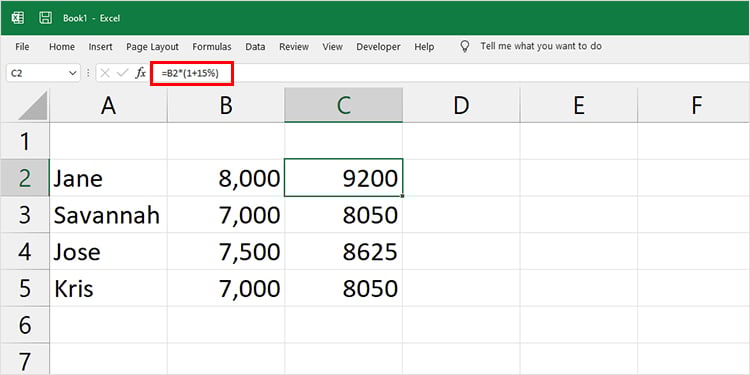
Task: Select row 5 header
Action: (25, 288)
